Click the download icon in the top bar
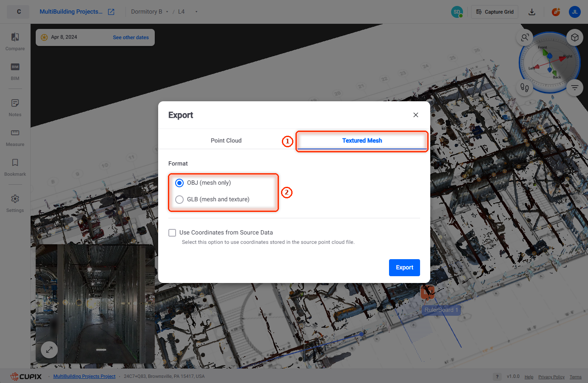 (532, 12)
